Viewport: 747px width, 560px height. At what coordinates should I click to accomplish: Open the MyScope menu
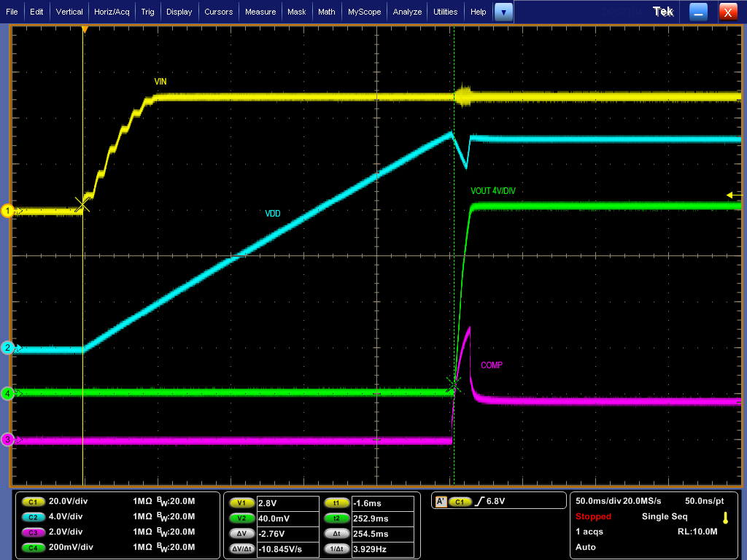click(364, 12)
